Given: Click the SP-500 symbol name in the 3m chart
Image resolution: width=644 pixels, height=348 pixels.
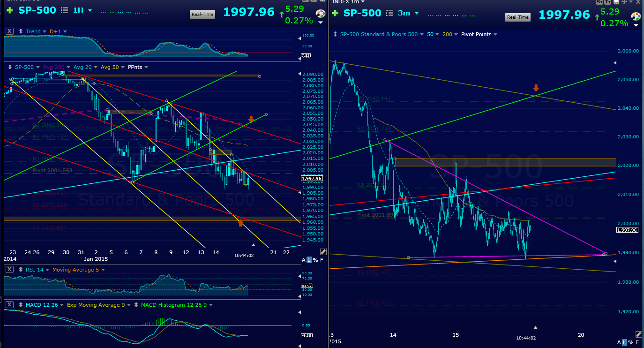Looking at the screenshot, I should 362,13.
